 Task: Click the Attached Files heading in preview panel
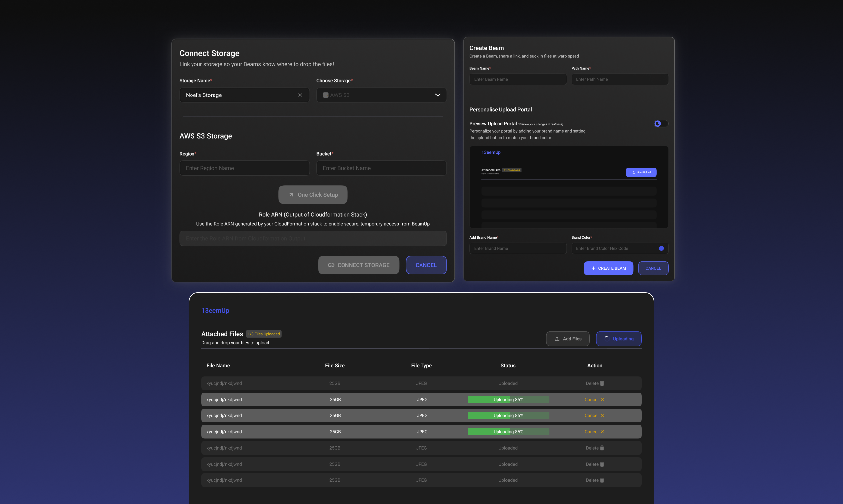[x=491, y=170]
